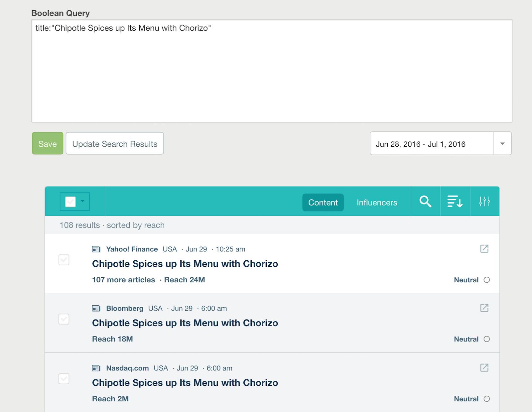Click the Yahoo! Finance source name
Screen dimensions: 532x412
132,249
